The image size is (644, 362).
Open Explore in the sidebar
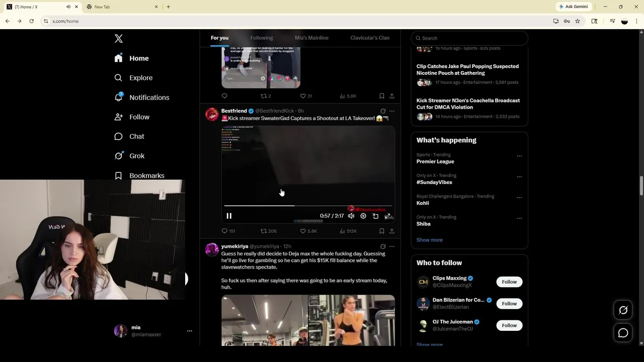pyautogui.click(x=133, y=78)
